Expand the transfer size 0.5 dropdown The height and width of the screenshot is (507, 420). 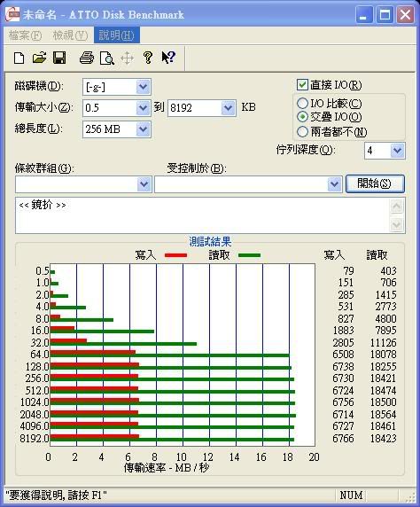143,107
